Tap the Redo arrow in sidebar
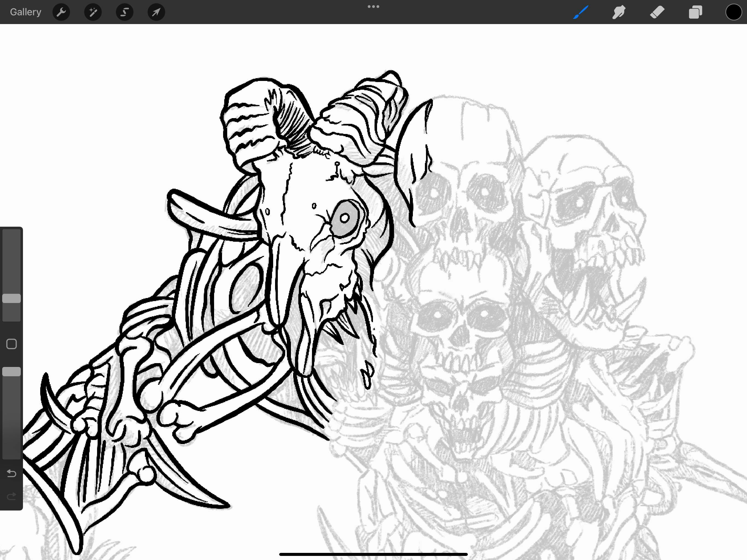 [x=11, y=496]
